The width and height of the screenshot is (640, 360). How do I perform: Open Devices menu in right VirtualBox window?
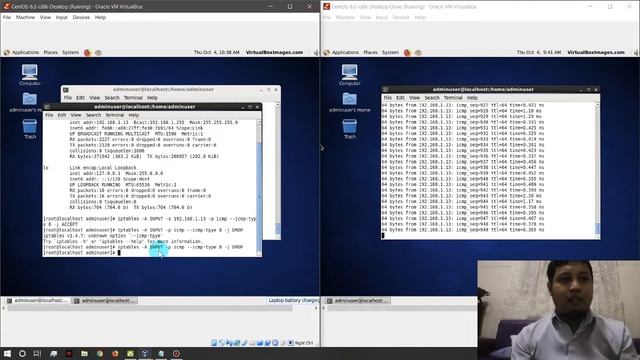401,18
